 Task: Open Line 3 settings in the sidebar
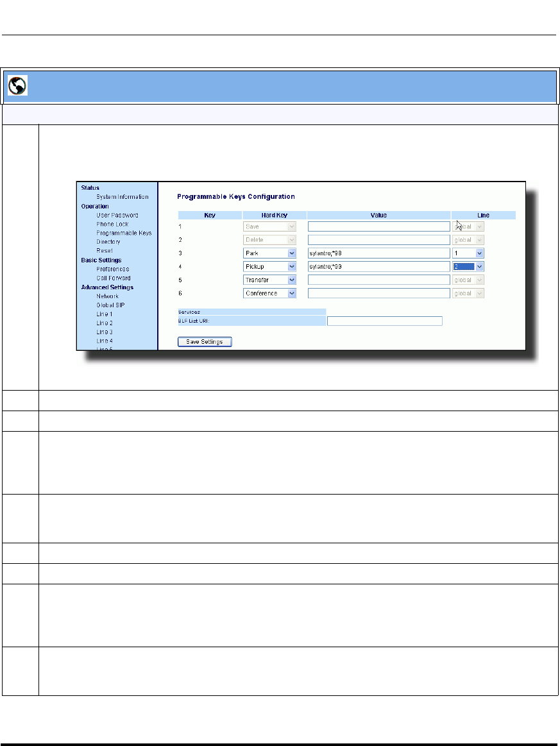pyautogui.click(x=104, y=332)
